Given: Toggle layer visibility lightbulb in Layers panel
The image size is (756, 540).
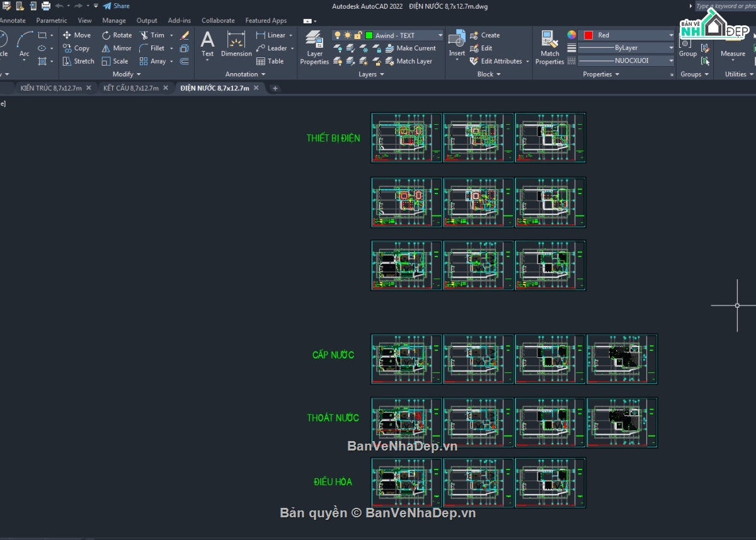Looking at the screenshot, I should (338, 35).
